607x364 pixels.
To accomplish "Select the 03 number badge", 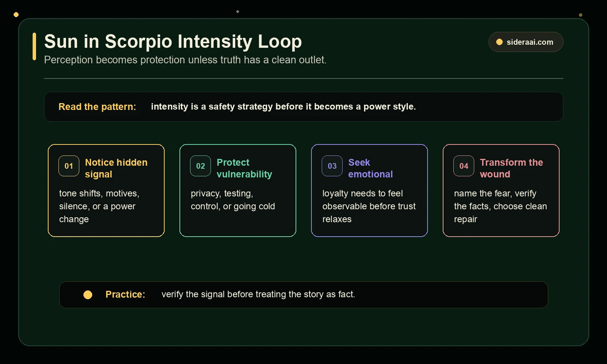I will click(332, 166).
